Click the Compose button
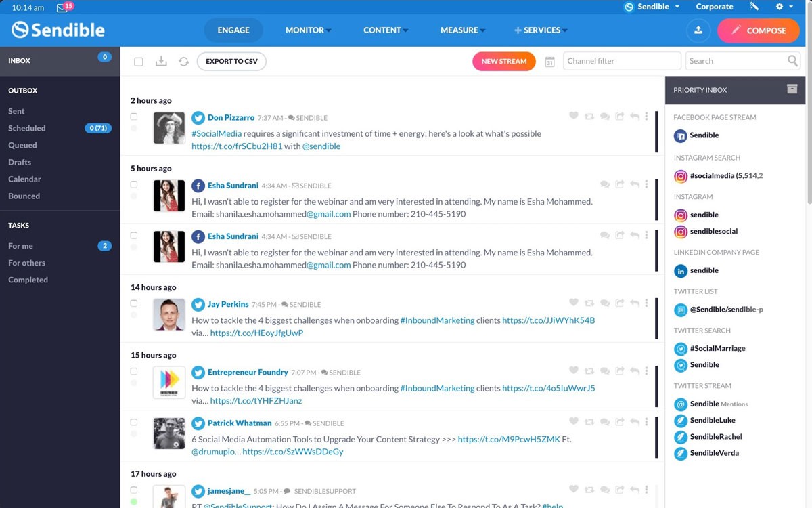This screenshot has width=812, height=508. point(759,30)
